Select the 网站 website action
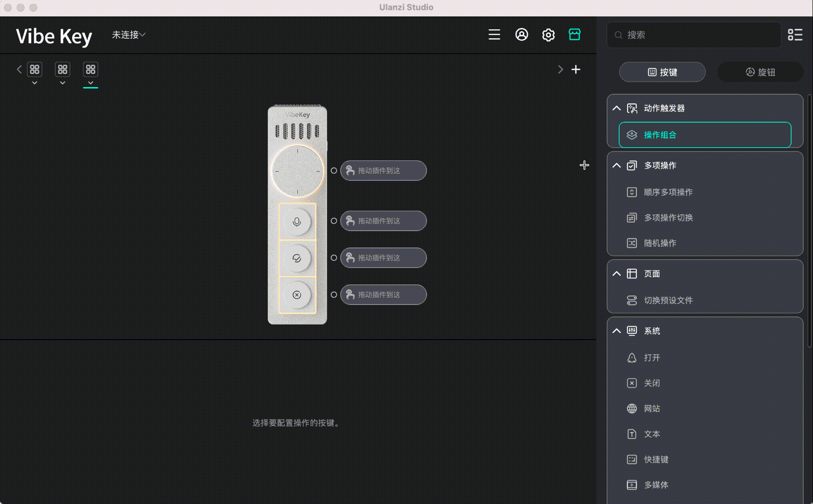Image resolution: width=813 pixels, height=504 pixels. pos(705,408)
